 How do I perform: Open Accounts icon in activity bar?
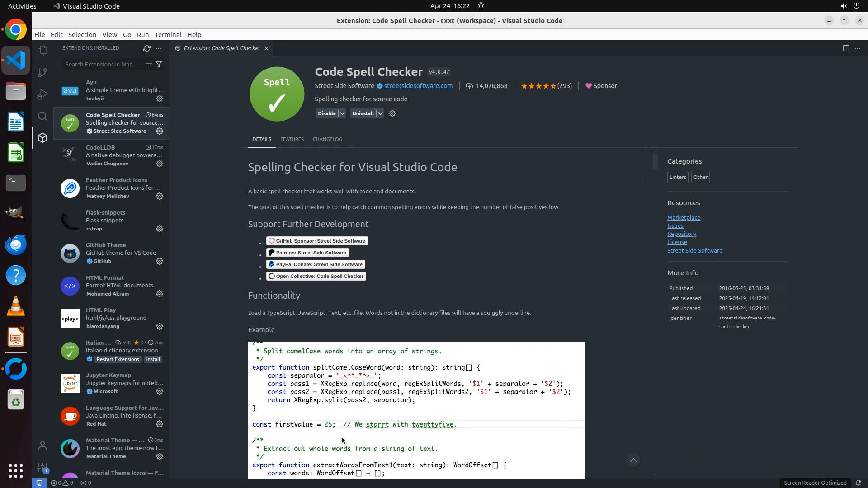tap(42, 446)
